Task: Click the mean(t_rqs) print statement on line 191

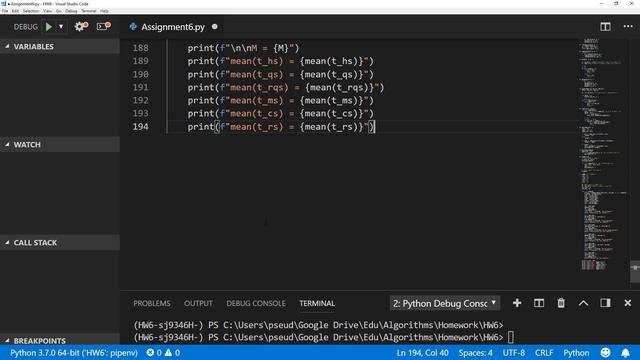Action: [286, 87]
